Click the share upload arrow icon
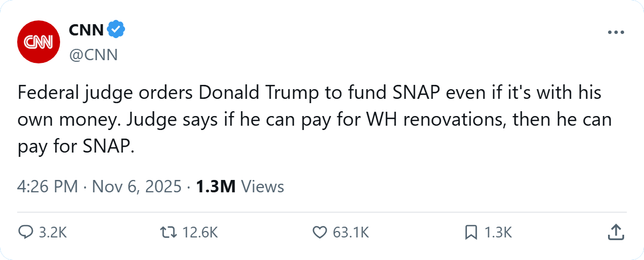The image size is (644, 260). 616,232
